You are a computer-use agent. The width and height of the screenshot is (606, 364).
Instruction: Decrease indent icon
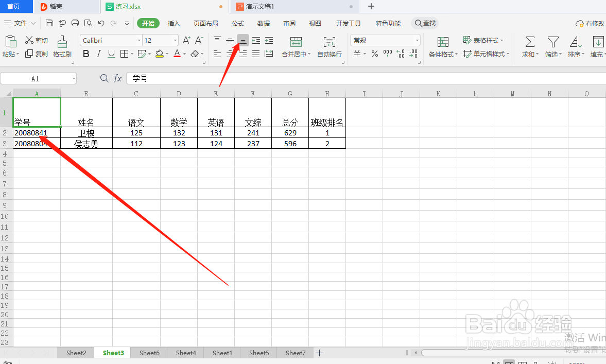pos(256,40)
